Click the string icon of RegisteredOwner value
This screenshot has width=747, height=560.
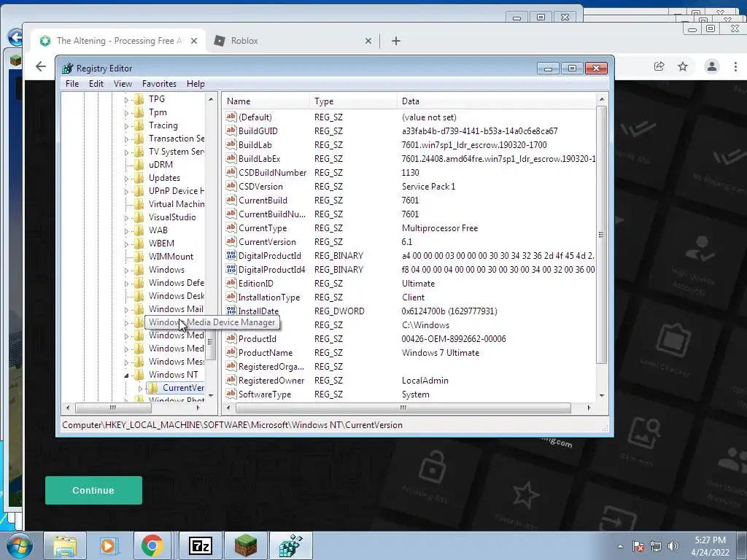(231, 380)
